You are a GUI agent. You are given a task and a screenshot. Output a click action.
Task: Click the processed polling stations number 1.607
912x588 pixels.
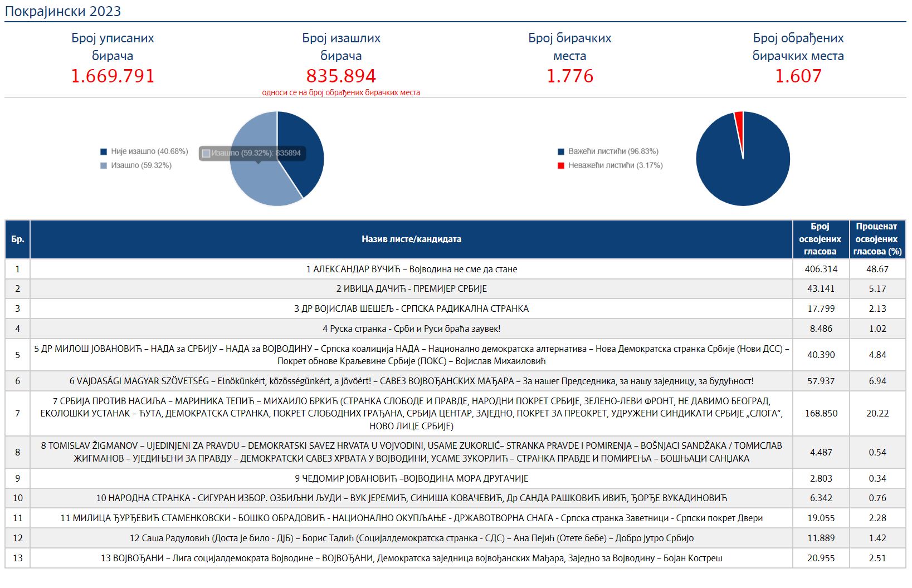click(798, 76)
